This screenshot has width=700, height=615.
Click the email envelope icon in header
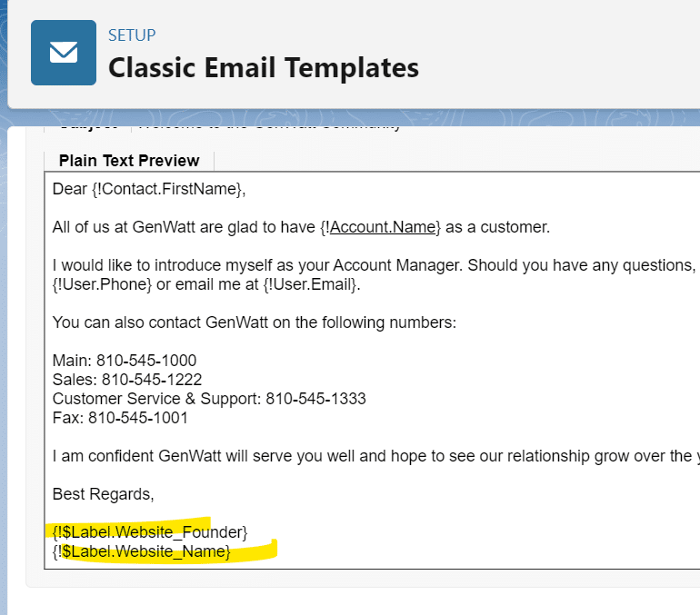click(x=64, y=53)
